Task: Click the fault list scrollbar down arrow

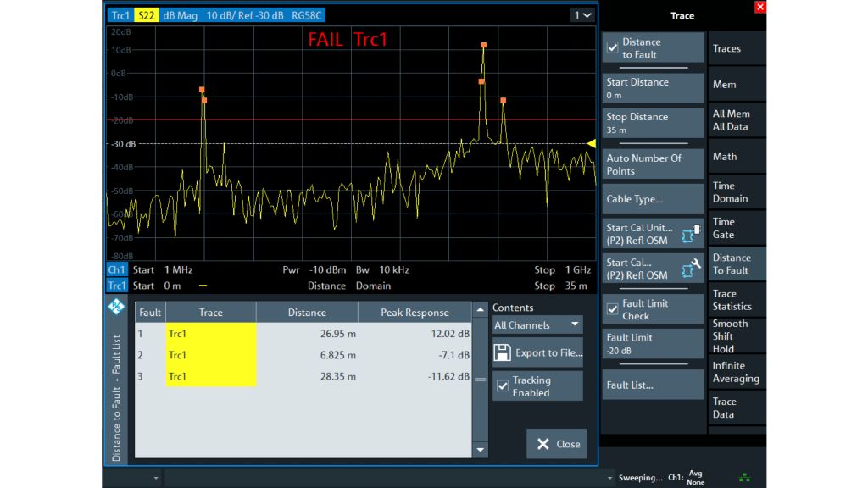Action: coord(481,450)
